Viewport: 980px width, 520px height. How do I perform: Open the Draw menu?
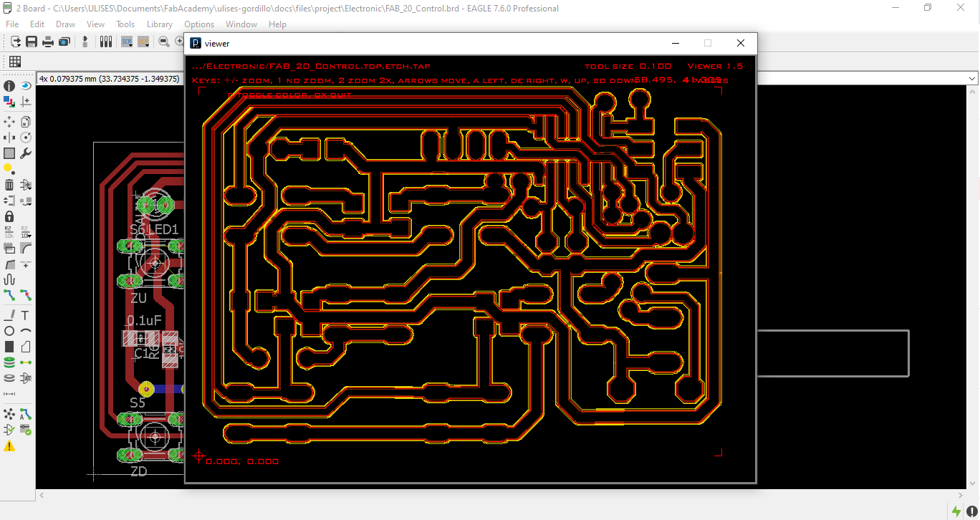65,24
